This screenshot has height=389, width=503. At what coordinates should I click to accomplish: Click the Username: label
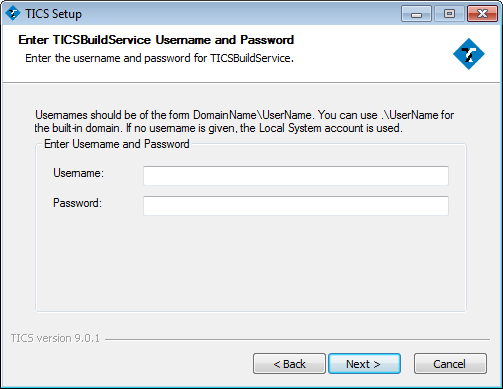pyautogui.click(x=78, y=173)
